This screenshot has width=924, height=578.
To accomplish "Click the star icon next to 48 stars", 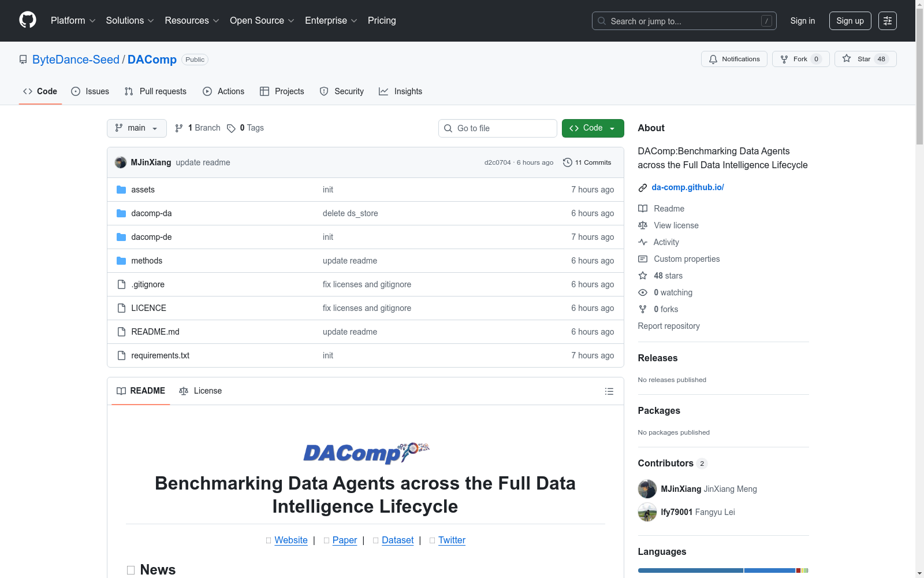I will click(643, 276).
